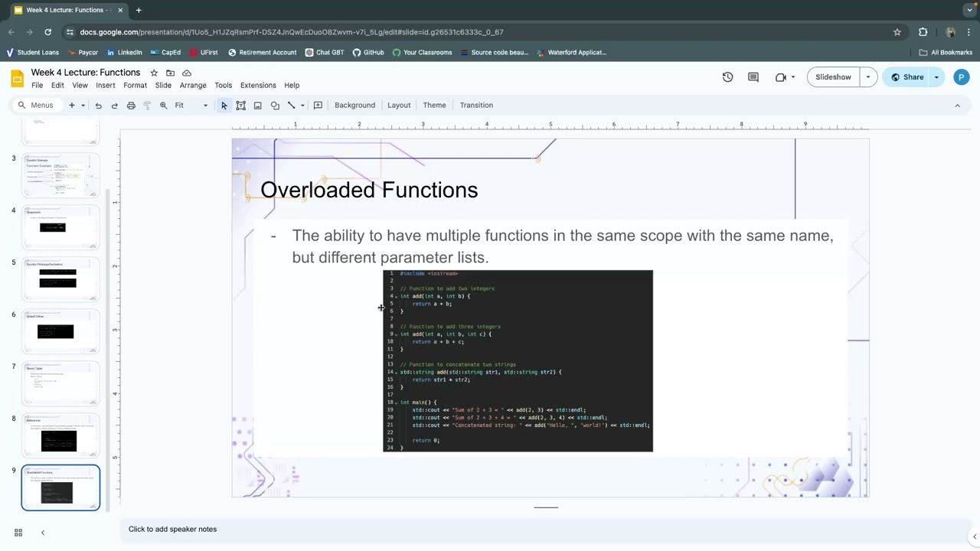Open the comment history panel
This screenshot has width=980, height=551.
pyautogui.click(x=753, y=77)
